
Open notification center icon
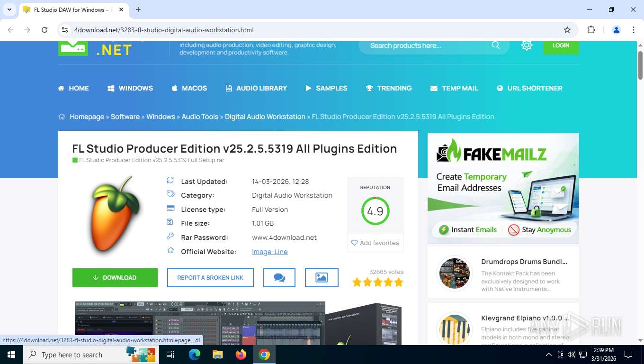click(628, 355)
